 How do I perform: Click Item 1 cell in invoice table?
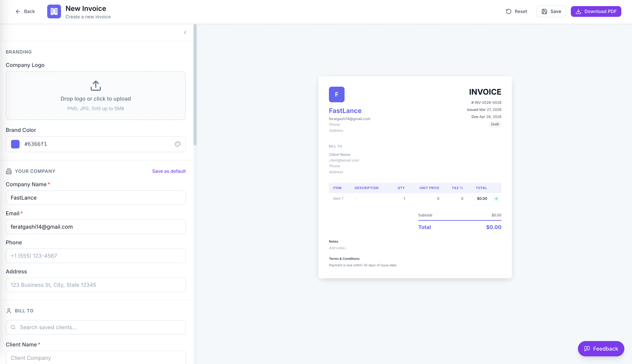[338, 198]
